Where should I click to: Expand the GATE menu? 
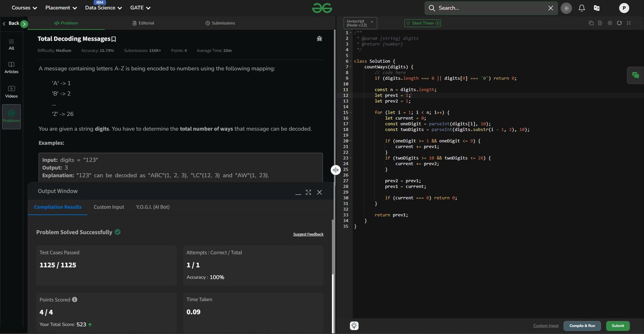(x=140, y=8)
